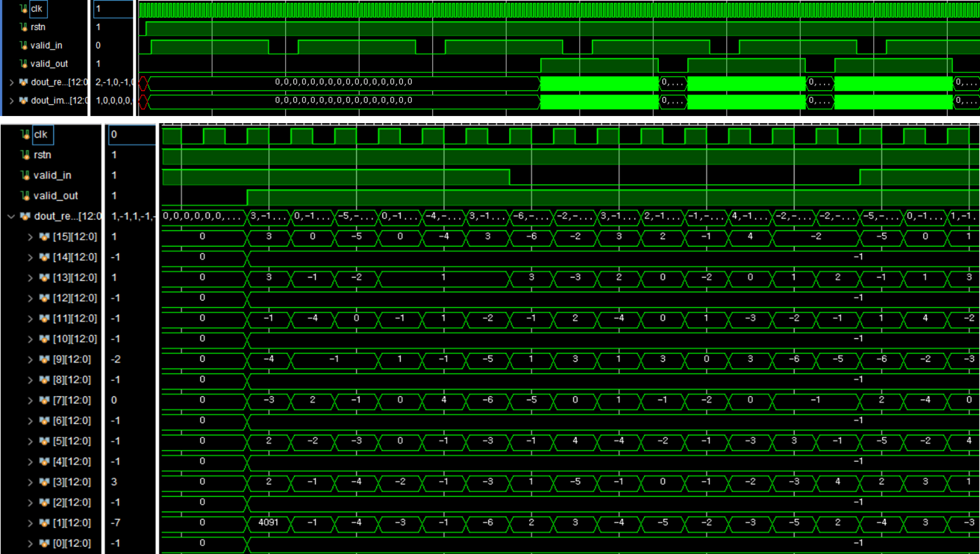
Task: Select the rstn signal in the bottom panel
Action: [42, 155]
